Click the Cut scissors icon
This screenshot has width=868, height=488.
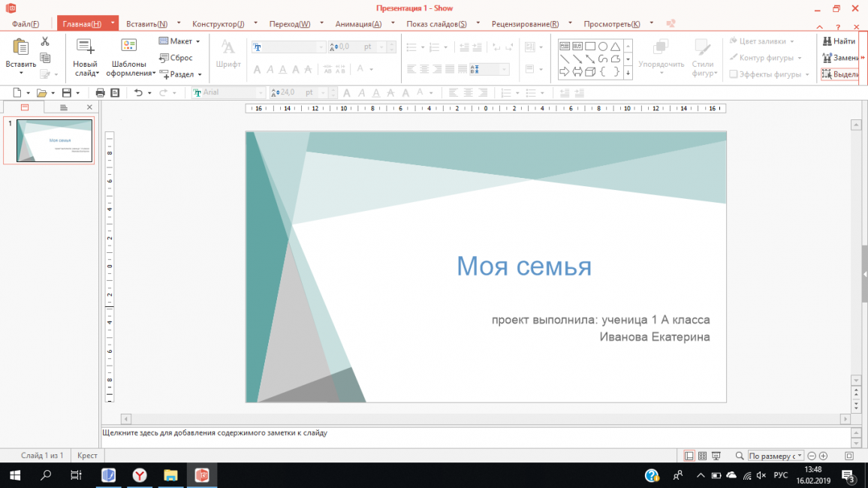45,41
